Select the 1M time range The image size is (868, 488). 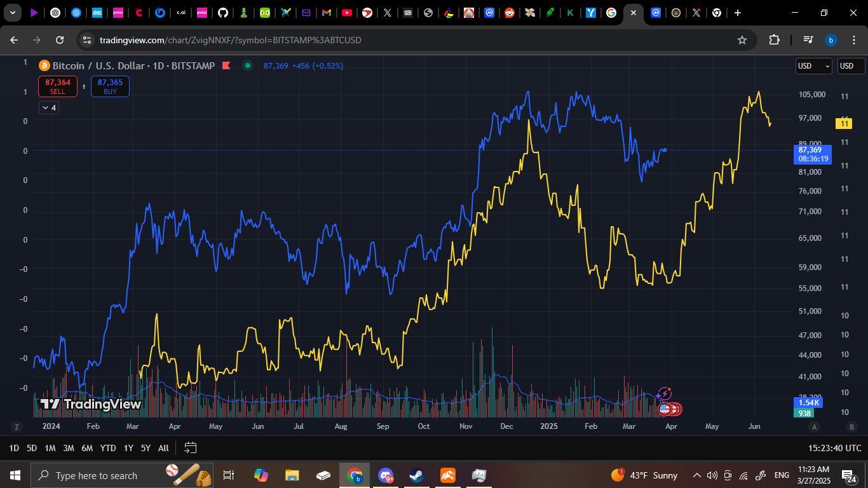(x=50, y=448)
